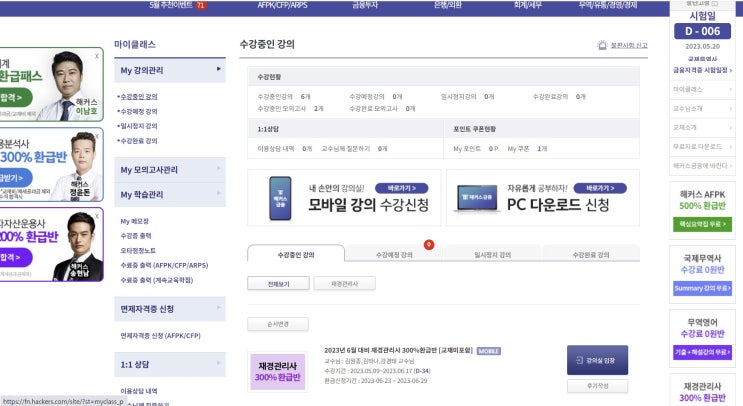Image resolution: width=743 pixels, height=406 pixels.
Task: Open 오타정정노트 in sidebar
Action: (138, 251)
